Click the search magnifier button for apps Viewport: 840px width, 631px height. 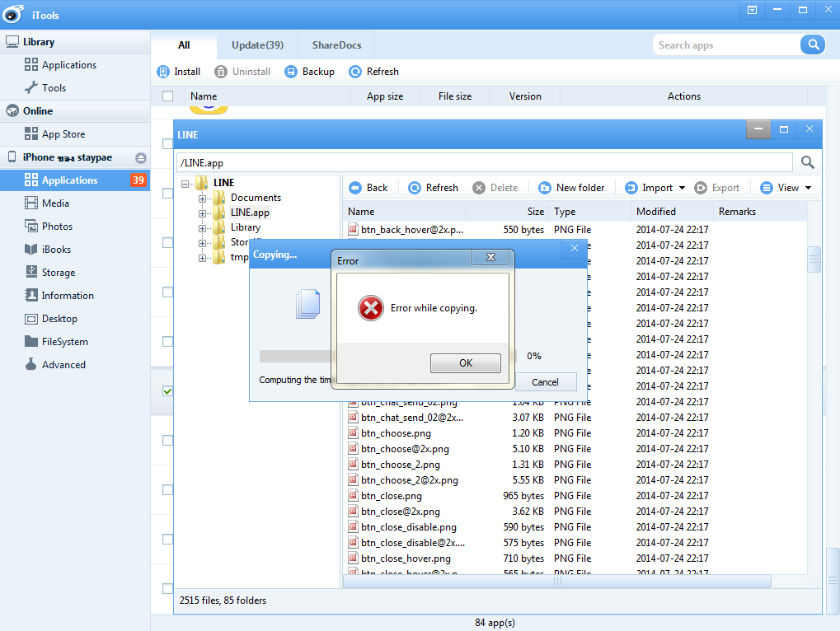(x=814, y=45)
